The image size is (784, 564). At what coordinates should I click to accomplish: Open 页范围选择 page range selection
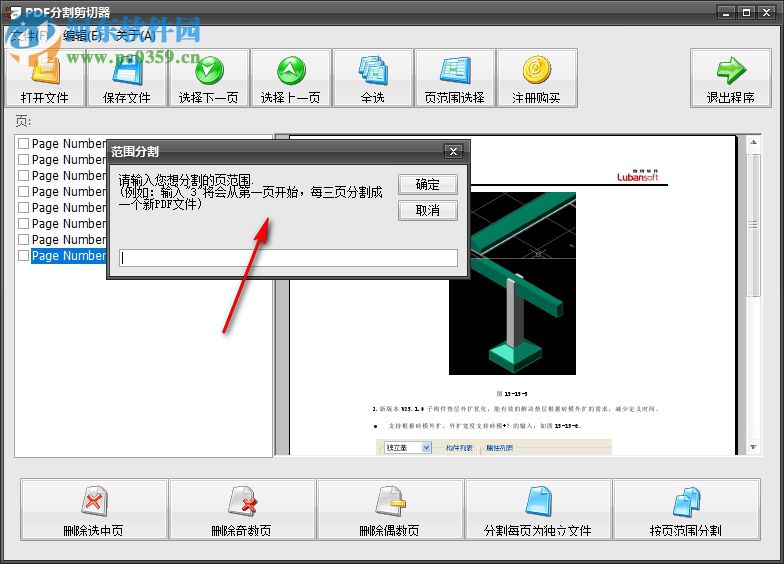454,78
